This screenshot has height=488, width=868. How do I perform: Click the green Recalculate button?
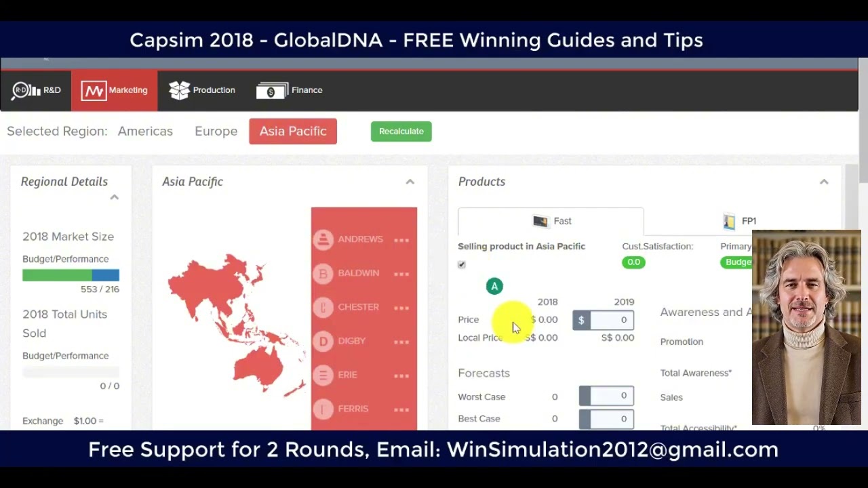pos(401,131)
